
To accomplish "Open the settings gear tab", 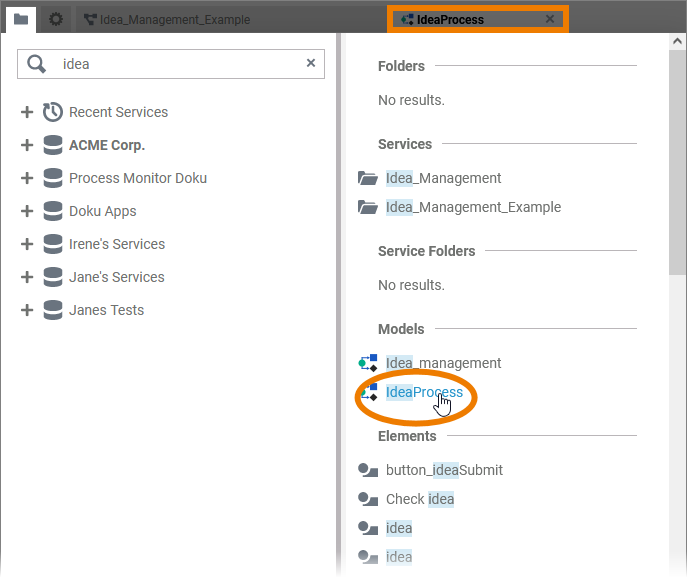I will point(56,18).
